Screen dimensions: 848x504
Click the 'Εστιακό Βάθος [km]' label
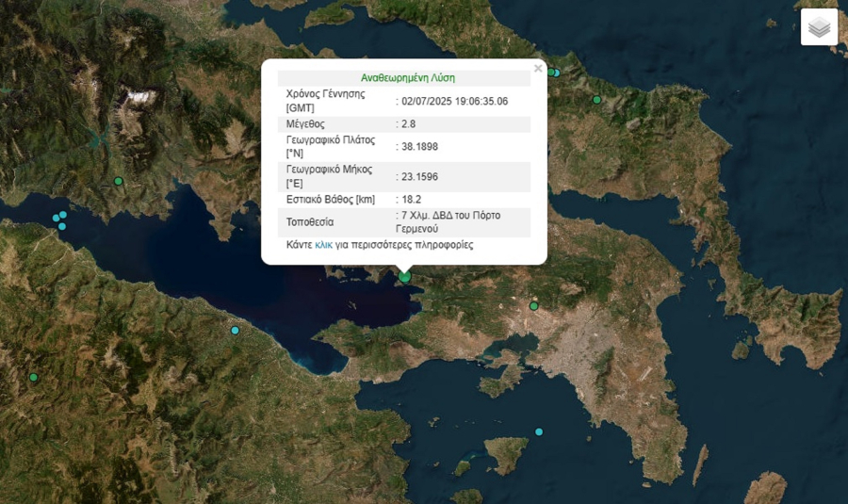[x=331, y=200]
